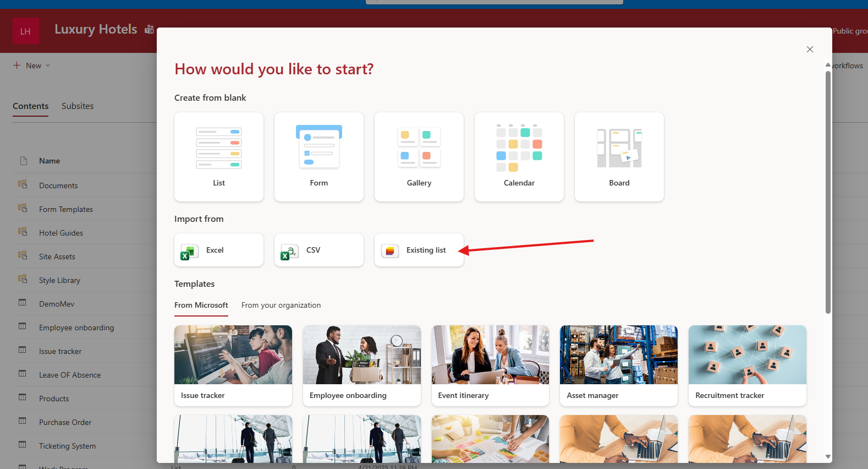Choose the Board layout tile
Image resolution: width=868 pixels, height=469 pixels.
[619, 157]
